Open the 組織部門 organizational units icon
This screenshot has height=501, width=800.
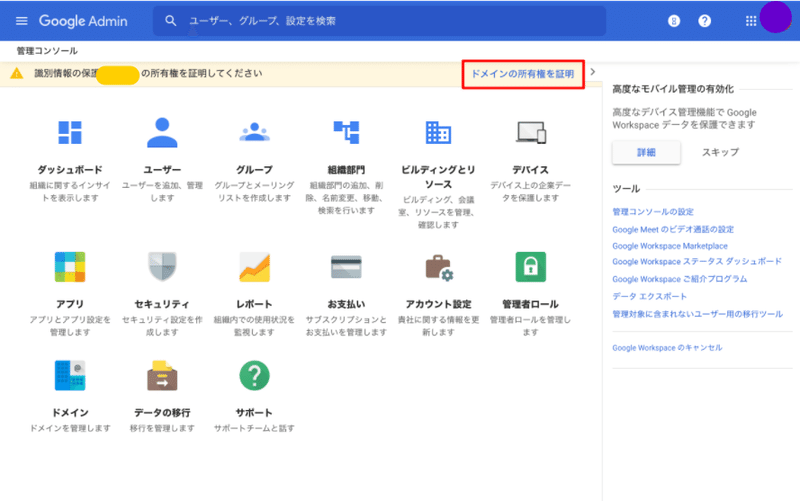coord(346,132)
